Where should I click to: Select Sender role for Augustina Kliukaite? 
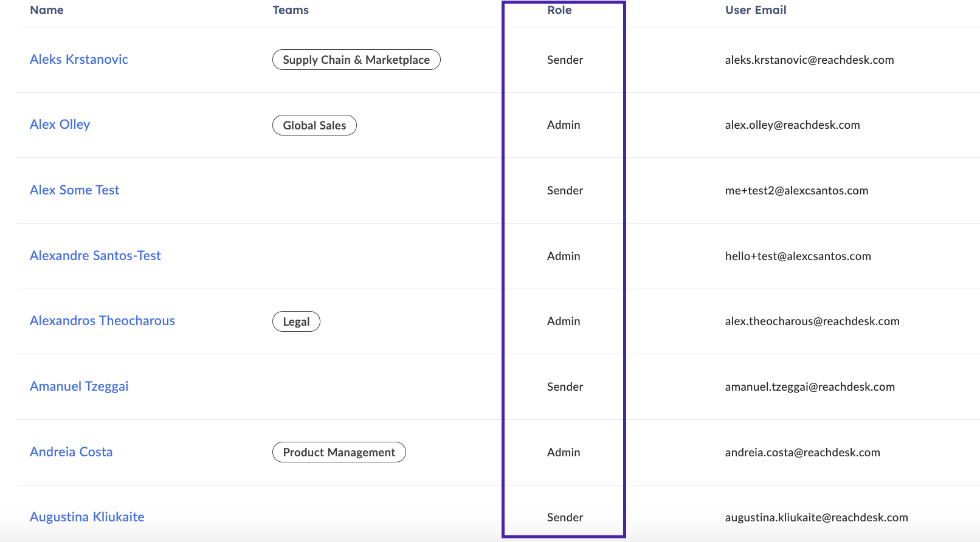[565, 517]
